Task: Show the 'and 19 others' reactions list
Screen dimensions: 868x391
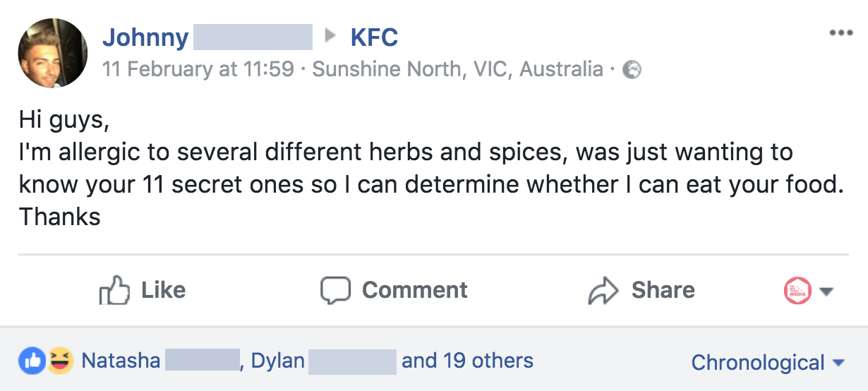Action: click(x=467, y=361)
